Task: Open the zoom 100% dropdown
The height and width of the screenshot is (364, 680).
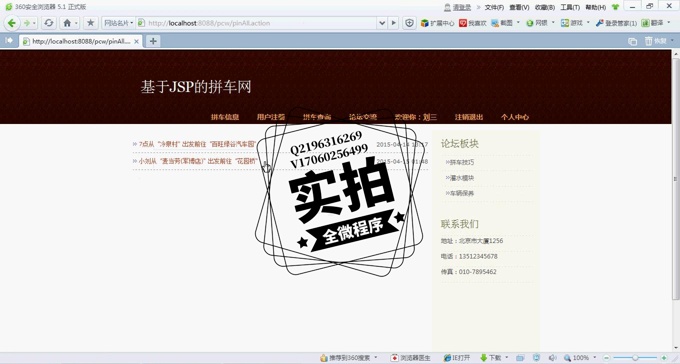Action: [594, 358]
